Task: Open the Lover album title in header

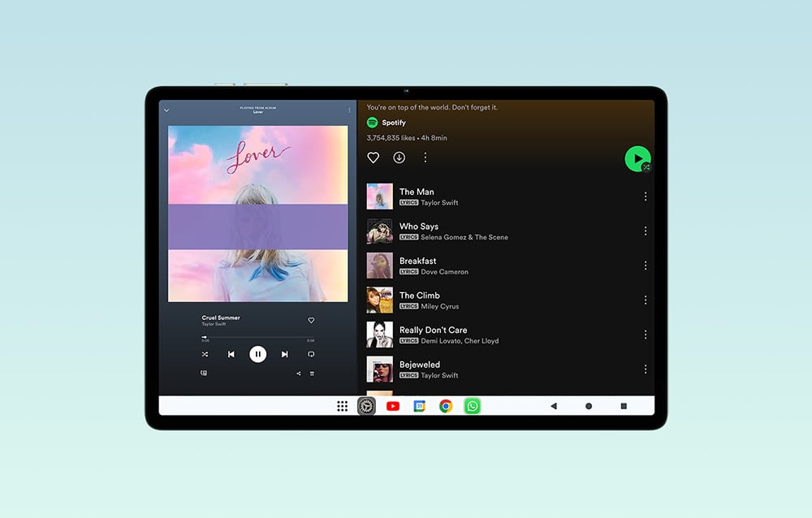Action: (258, 112)
